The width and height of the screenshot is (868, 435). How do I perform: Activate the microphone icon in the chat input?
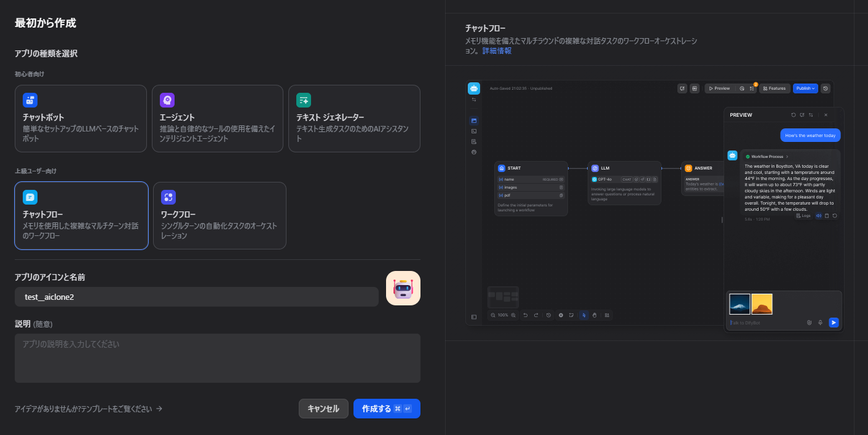coord(819,322)
